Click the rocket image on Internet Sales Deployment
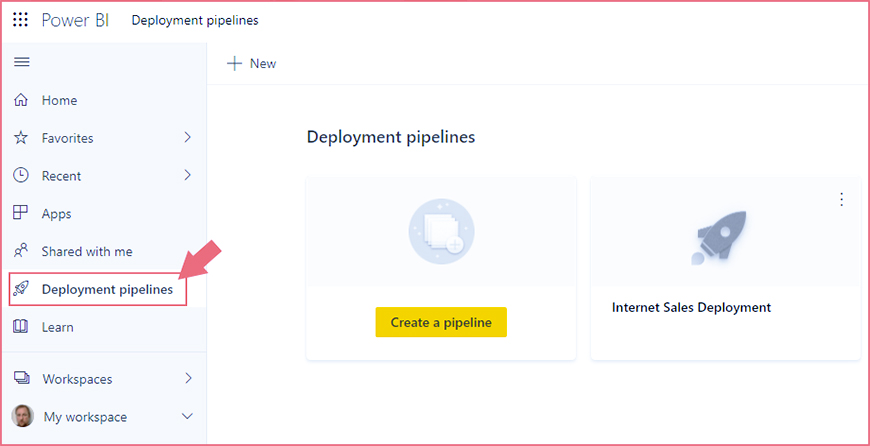Screen dimensions: 870x446 [720, 237]
